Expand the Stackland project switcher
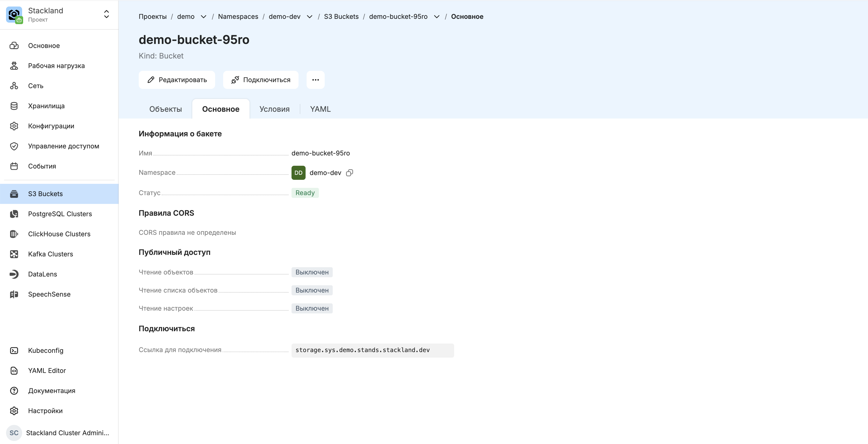Image resolution: width=868 pixels, height=444 pixels. click(106, 14)
